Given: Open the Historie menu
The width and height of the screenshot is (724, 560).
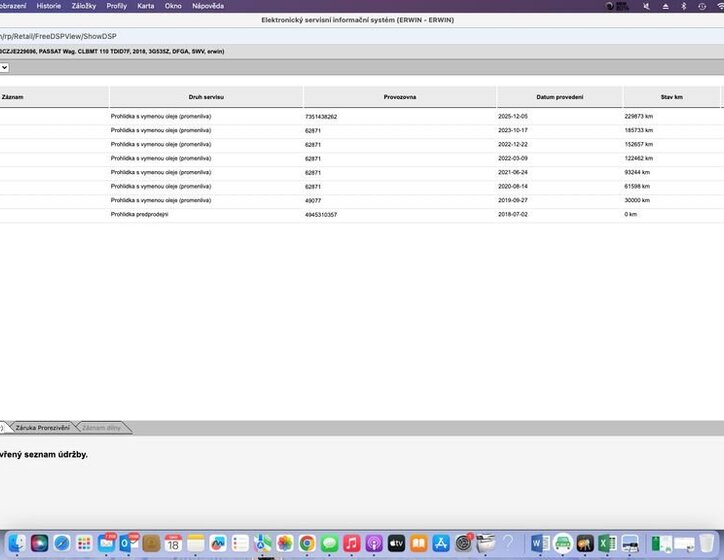Looking at the screenshot, I should (x=48, y=6).
